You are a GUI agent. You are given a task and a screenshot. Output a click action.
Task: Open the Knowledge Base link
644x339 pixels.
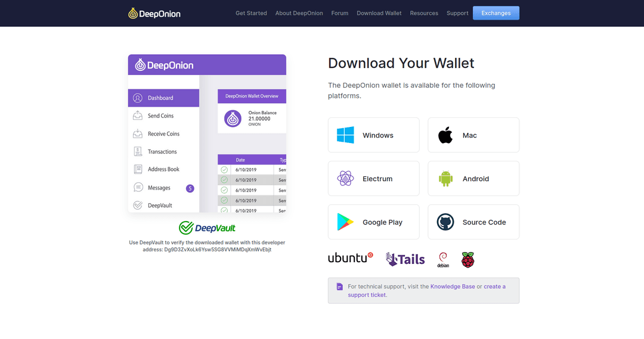tap(453, 287)
